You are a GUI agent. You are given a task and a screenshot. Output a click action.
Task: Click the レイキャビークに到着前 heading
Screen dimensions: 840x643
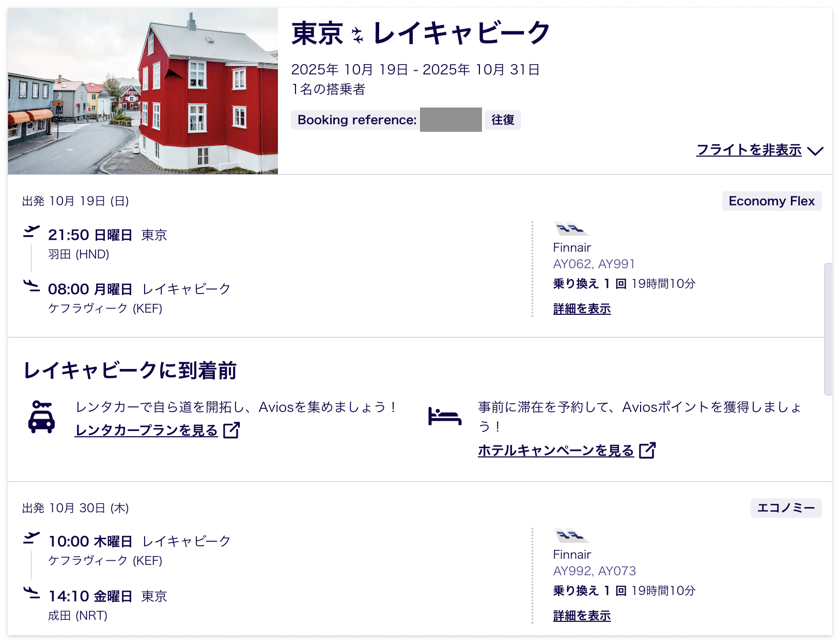tap(130, 371)
